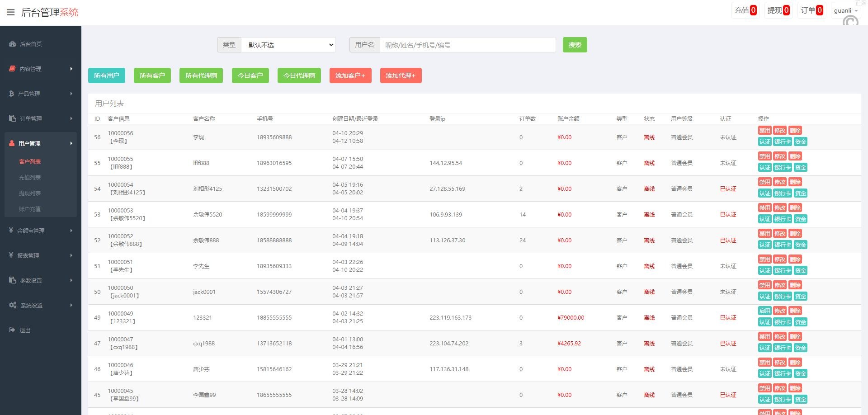
Task: Open the 类型 dropdown 默认不选
Action: [288, 45]
